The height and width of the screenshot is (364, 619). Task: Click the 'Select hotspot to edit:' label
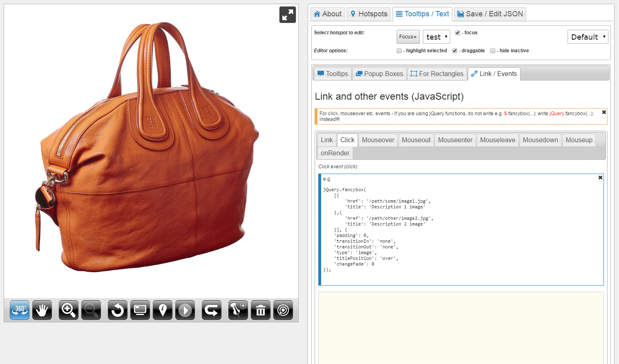click(x=339, y=33)
